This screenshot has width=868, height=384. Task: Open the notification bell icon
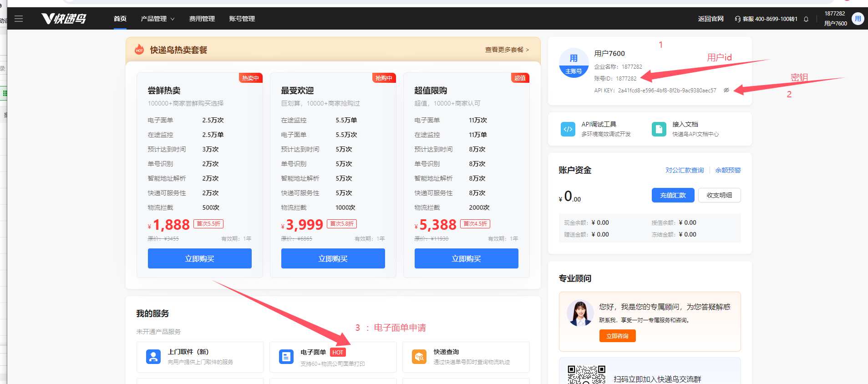[806, 19]
